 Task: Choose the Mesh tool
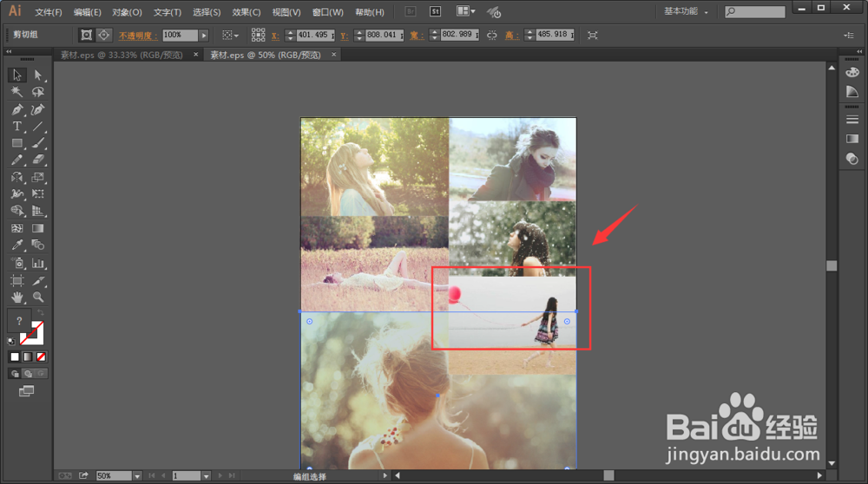point(17,228)
